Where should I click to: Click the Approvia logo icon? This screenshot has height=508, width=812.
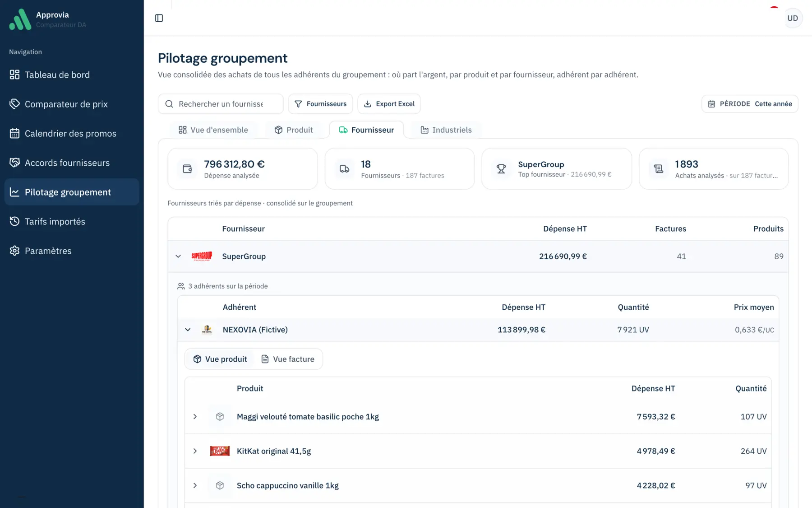[20, 19]
